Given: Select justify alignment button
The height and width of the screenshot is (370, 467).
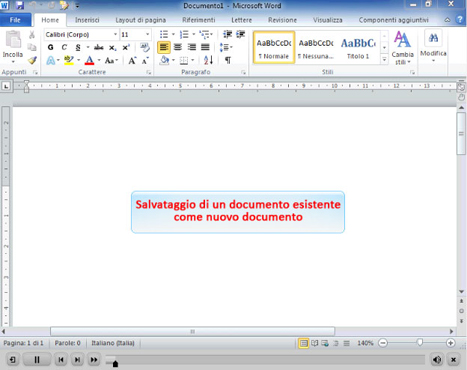Looking at the screenshot, I should coord(205,47).
